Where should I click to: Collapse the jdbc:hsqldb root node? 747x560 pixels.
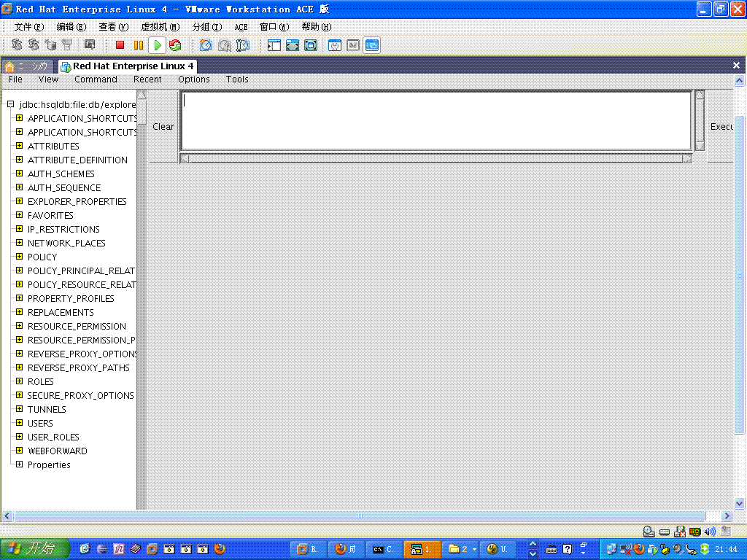10,104
